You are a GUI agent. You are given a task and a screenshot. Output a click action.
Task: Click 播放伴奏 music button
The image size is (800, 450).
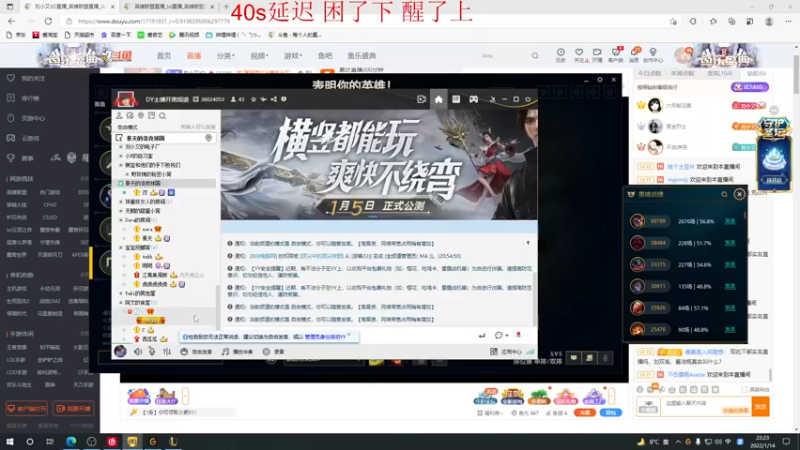237,352
